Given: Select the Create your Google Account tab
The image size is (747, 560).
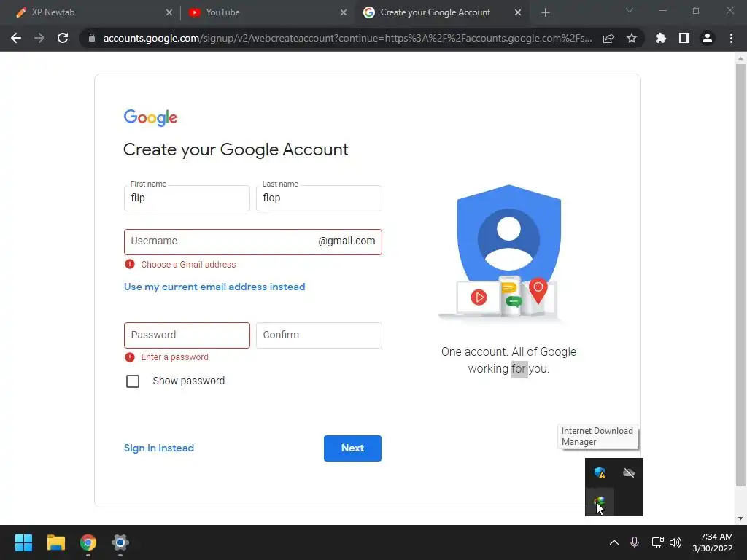Looking at the screenshot, I should pos(441,12).
